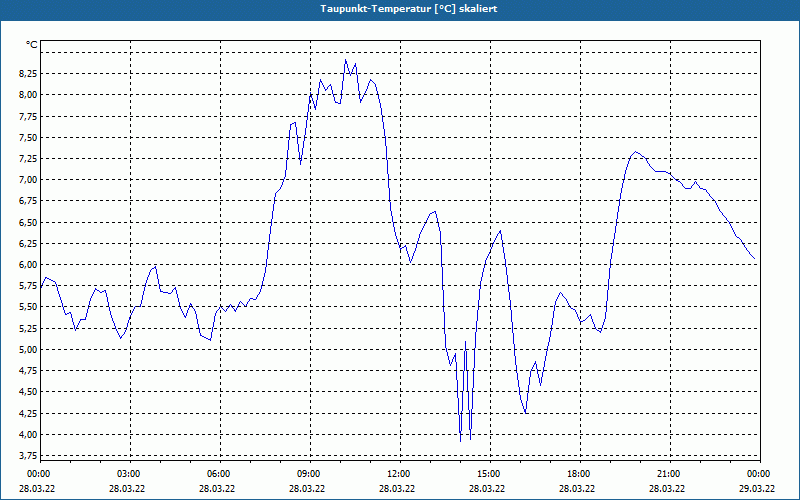Viewport: 800px width, 500px height.
Task: Click the 7,25 y-axis value
Action: pyautogui.click(x=28, y=158)
